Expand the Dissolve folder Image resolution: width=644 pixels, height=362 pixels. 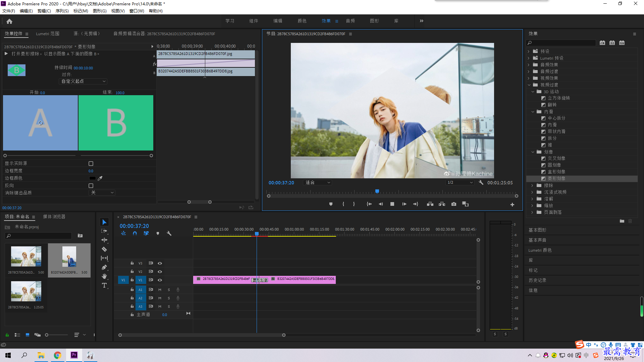(x=532, y=199)
